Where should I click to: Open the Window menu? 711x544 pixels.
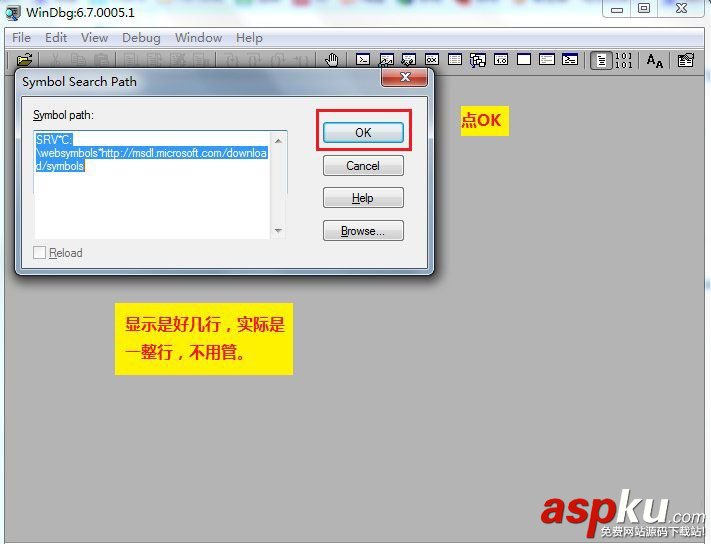pos(198,38)
